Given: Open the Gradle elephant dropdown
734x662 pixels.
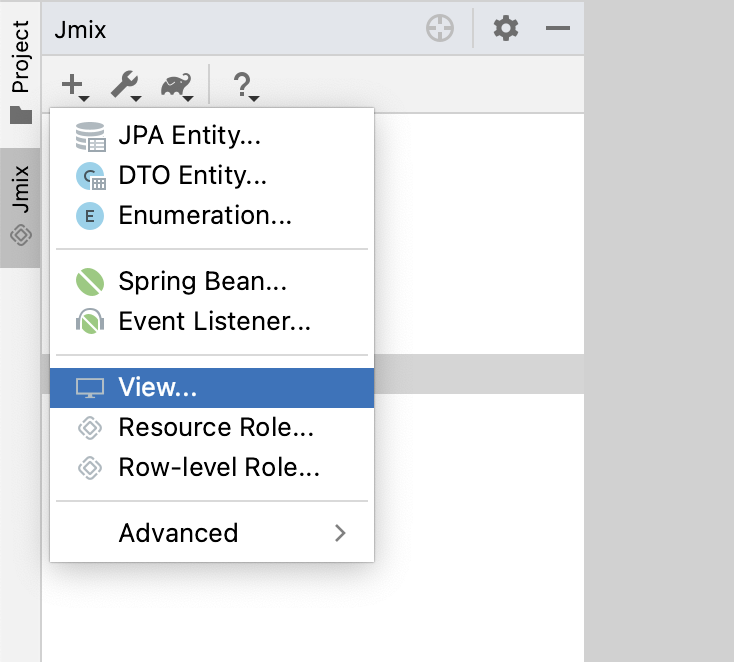Looking at the screenshot, I should click(177, 86).
